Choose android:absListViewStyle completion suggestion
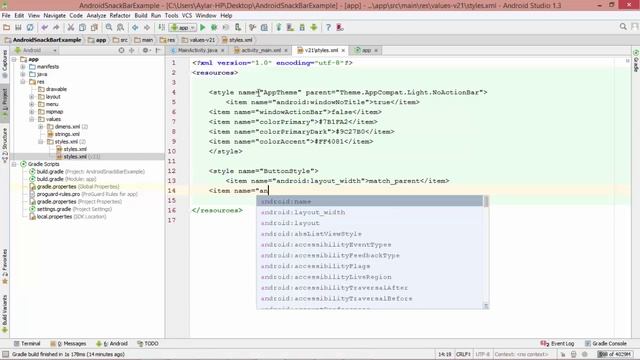The height and width of the screenshot is (360, 640). (369, 234)
